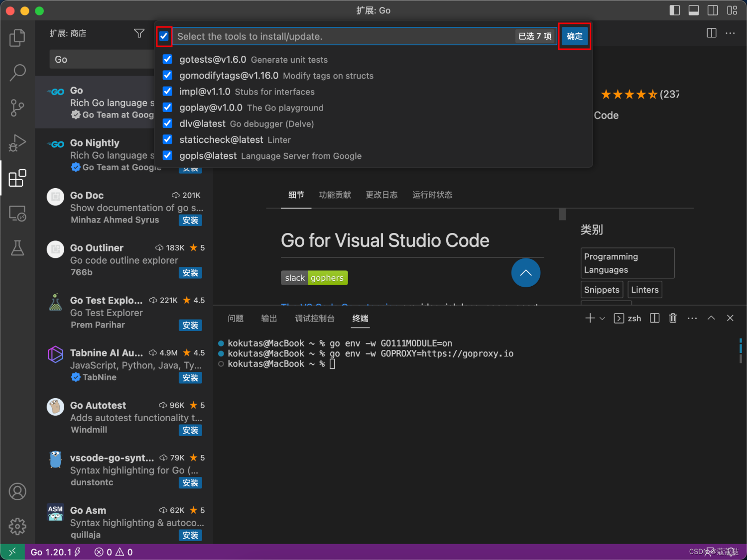The width and height of the screenshot is (747, 560).
Task: Create a new terminal with plus icon
Action: (x=590, y=318)
